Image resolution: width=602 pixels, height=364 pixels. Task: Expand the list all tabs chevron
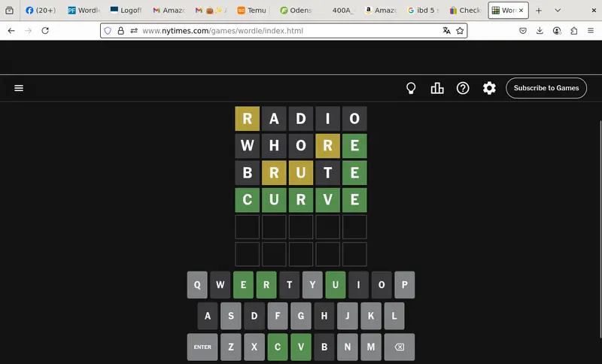pyautogui.click(x=558, y=11)
